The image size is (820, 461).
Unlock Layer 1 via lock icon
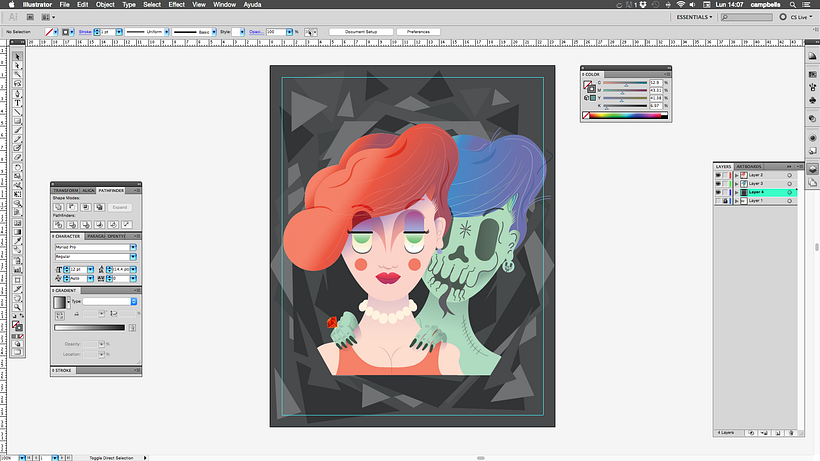point(725,201)
